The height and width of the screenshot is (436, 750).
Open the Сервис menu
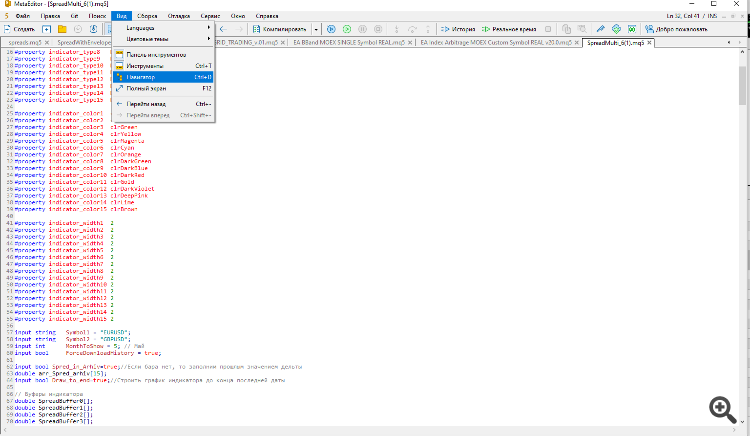coord(210,16)
